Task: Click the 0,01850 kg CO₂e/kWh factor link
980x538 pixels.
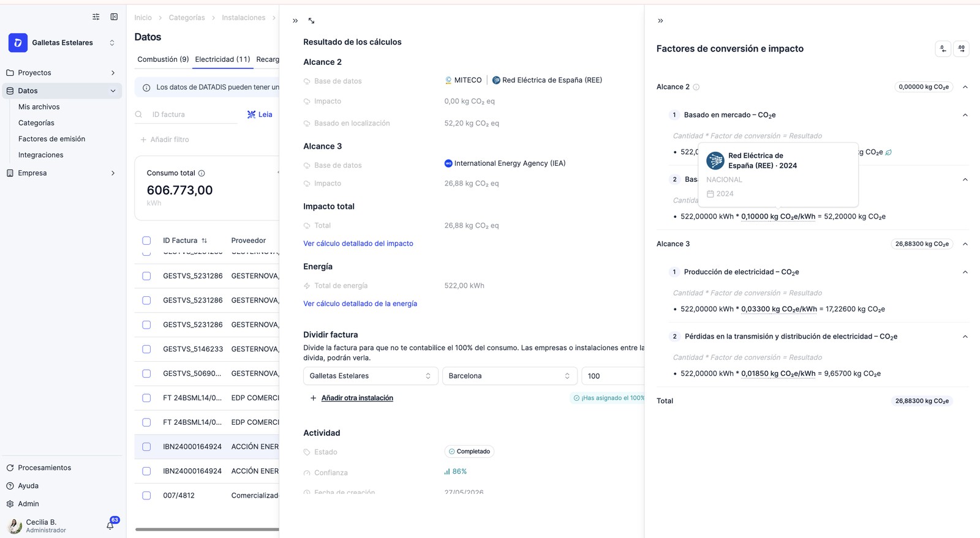Action: tap(778, 373)
